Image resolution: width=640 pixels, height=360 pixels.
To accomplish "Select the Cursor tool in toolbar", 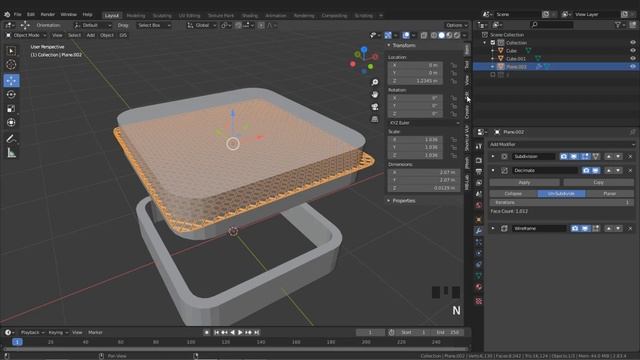I will (x=11, y=65).
